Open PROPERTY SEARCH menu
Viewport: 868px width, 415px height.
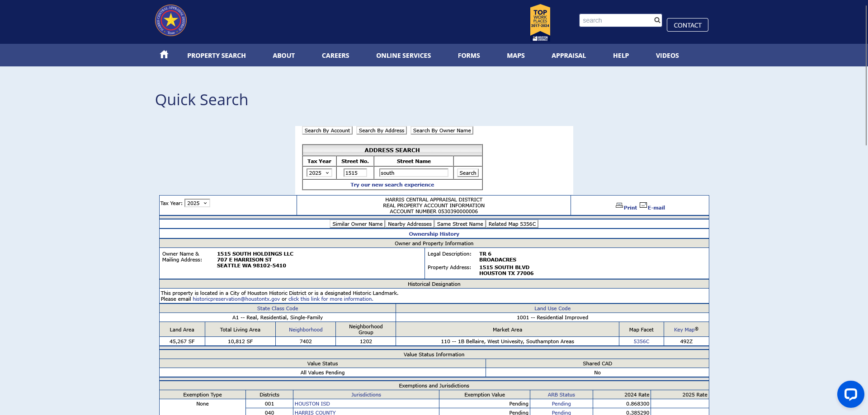217,56
